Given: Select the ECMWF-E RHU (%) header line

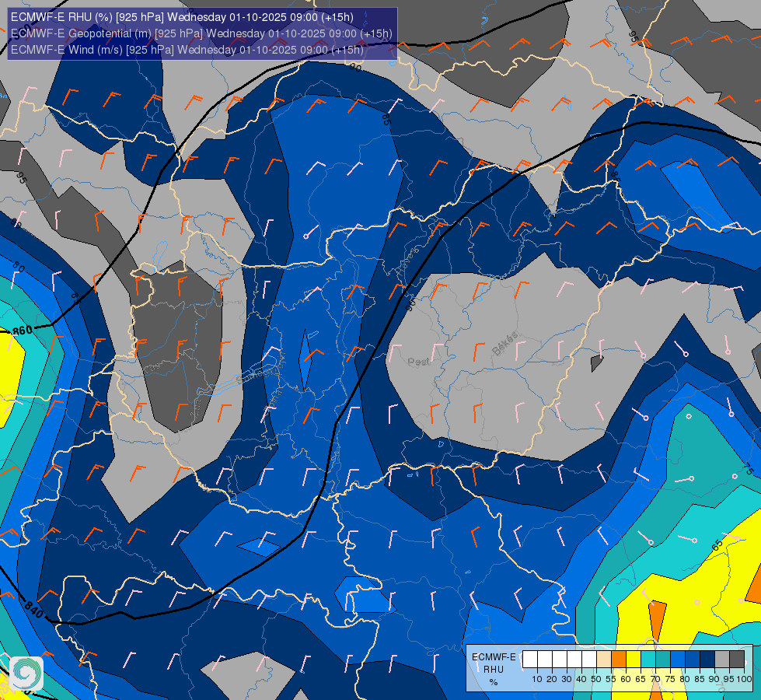Looking at the screenshot, I should point(182,17).
